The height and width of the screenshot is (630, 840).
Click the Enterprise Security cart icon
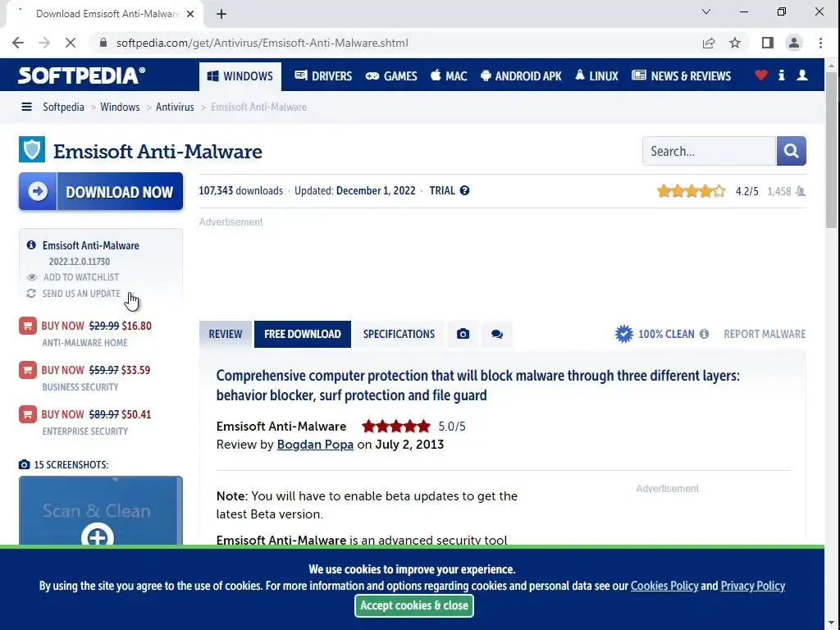click(x=28, y=414)
